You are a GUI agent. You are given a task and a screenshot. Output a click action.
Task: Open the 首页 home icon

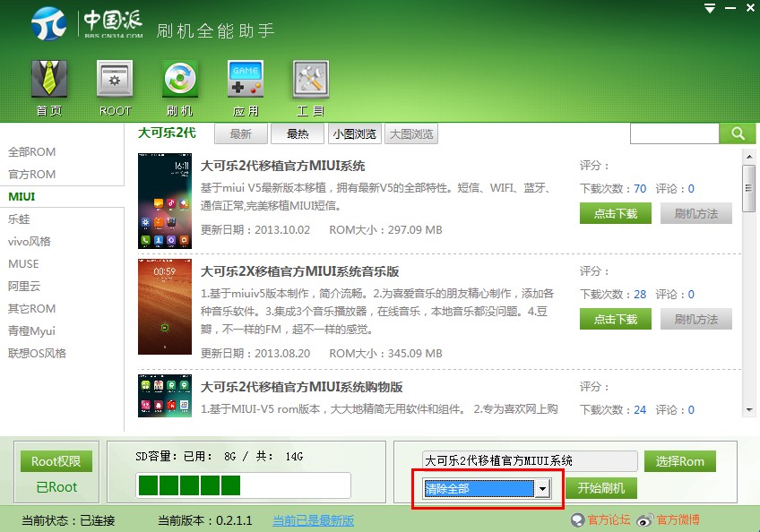click(x=49, y=79)
